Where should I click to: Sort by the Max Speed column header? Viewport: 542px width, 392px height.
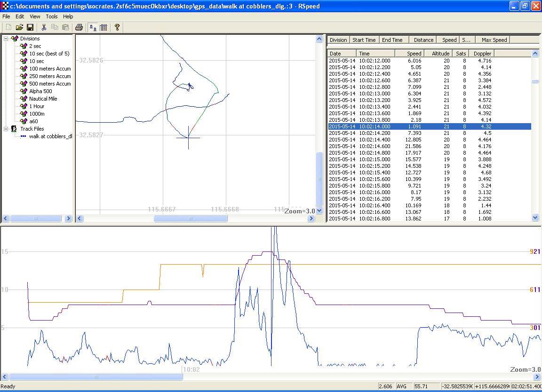[x=493, y=40]
